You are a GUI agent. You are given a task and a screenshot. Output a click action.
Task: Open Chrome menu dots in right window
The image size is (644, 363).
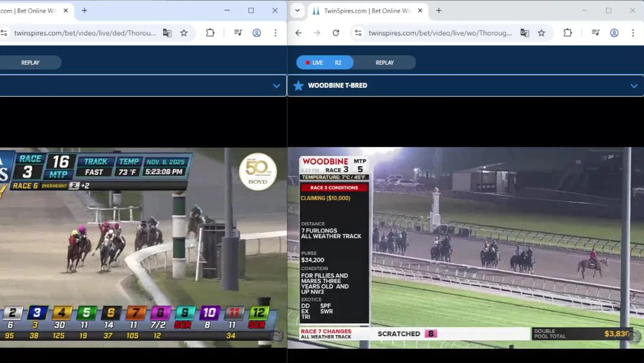point(632,33)
